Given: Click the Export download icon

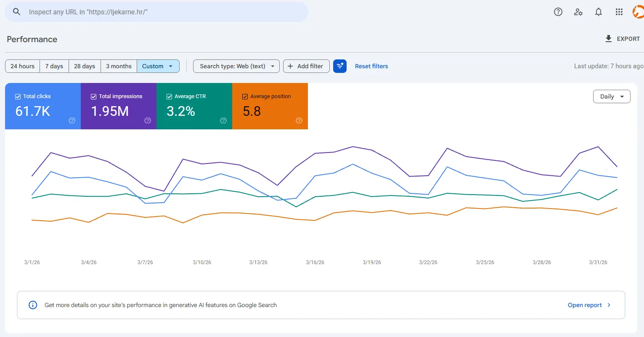Looking at the screenshot, I should click(608, 39).
